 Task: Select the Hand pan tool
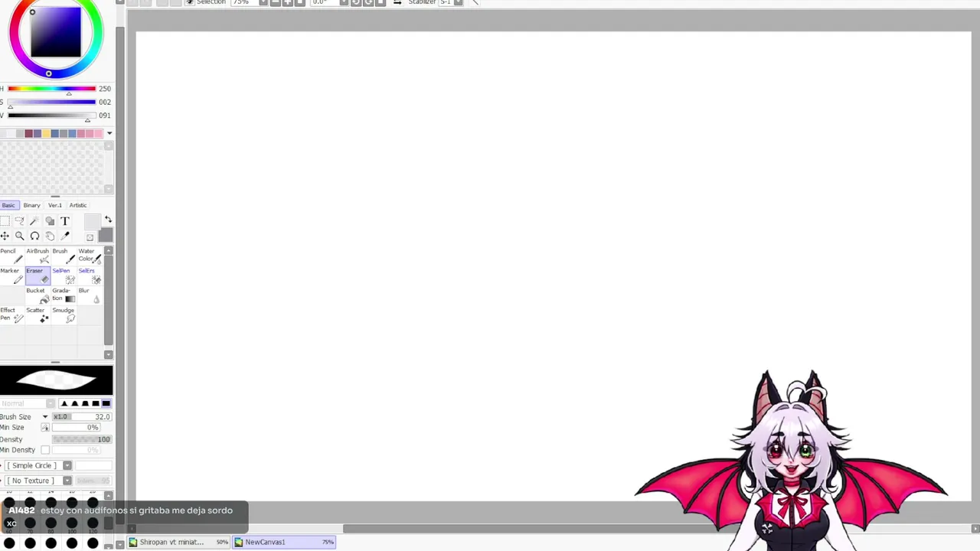click(50, 236)
